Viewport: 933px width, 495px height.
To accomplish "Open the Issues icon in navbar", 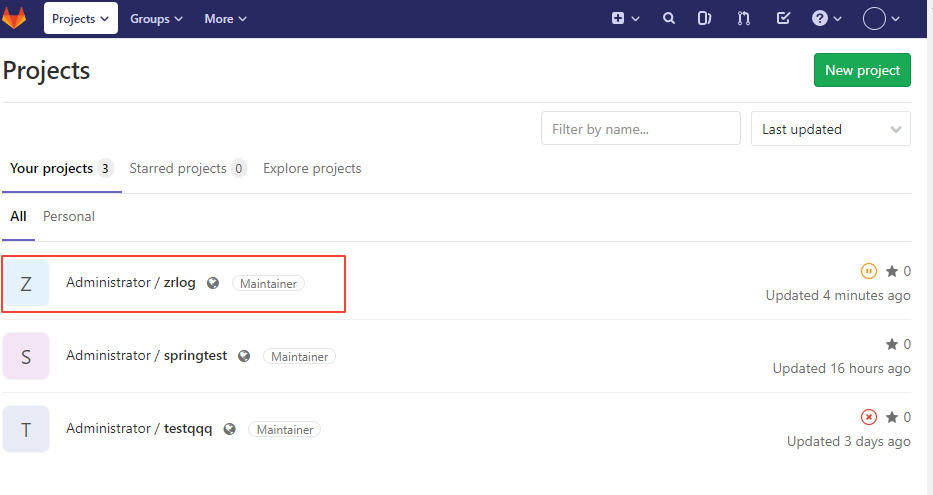I will tap(705, 18).
